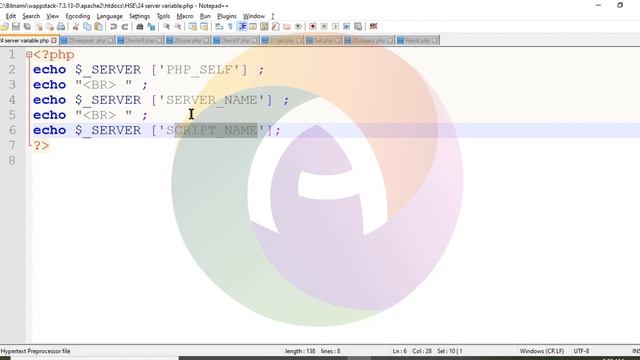Open the Language menu
Screen dimensions: 640x360
[109, 16]
